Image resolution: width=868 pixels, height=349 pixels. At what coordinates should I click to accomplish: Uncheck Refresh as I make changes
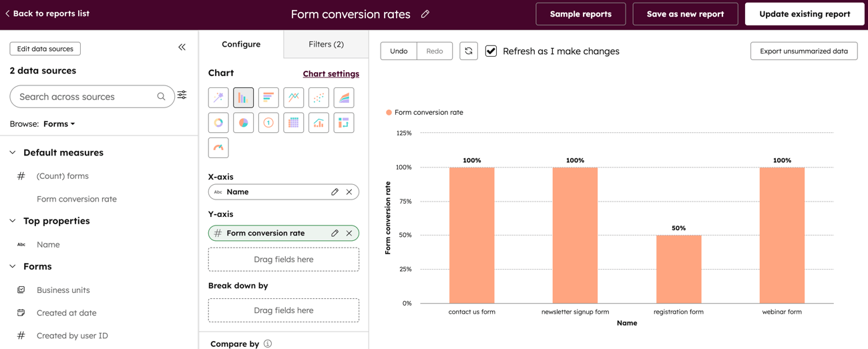tap(491, 51)
